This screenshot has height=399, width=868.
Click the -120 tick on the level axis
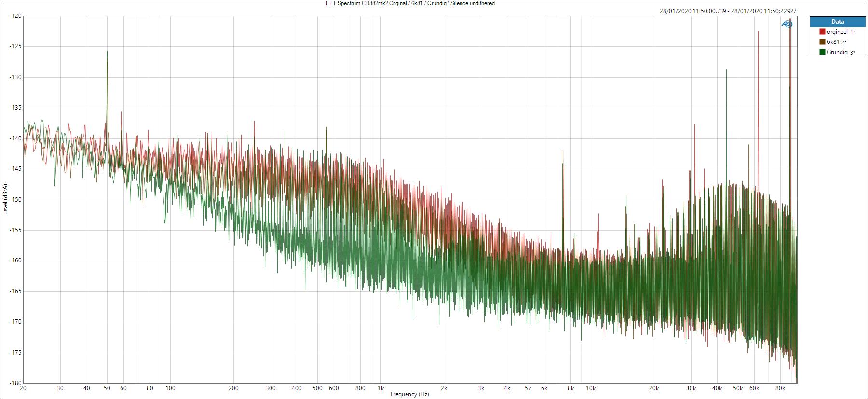pos(15,16)
